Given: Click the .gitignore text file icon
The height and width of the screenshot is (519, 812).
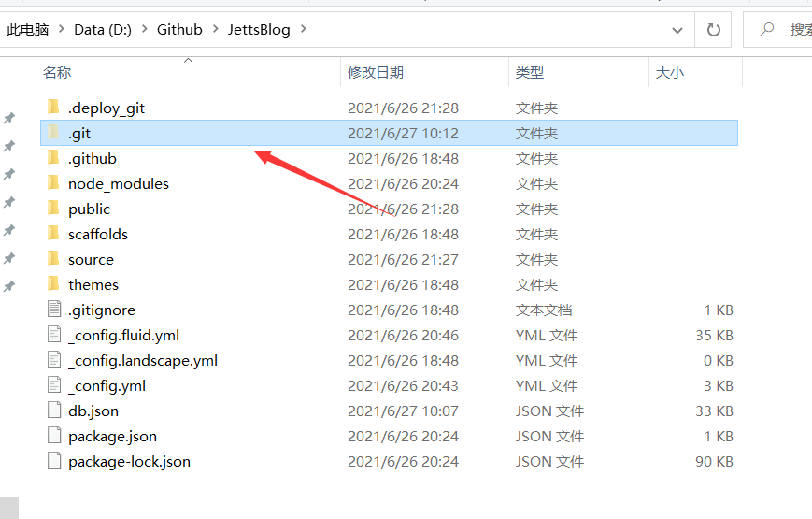Looking at the screenshot, I should coord(53,310).
